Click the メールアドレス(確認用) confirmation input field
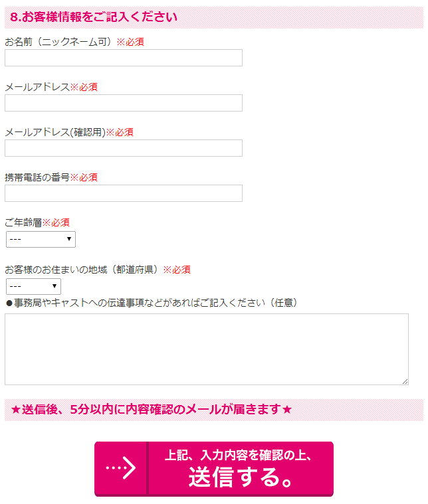Image resolution: width=428 pixels, height=504 pixels. point(124,148)
